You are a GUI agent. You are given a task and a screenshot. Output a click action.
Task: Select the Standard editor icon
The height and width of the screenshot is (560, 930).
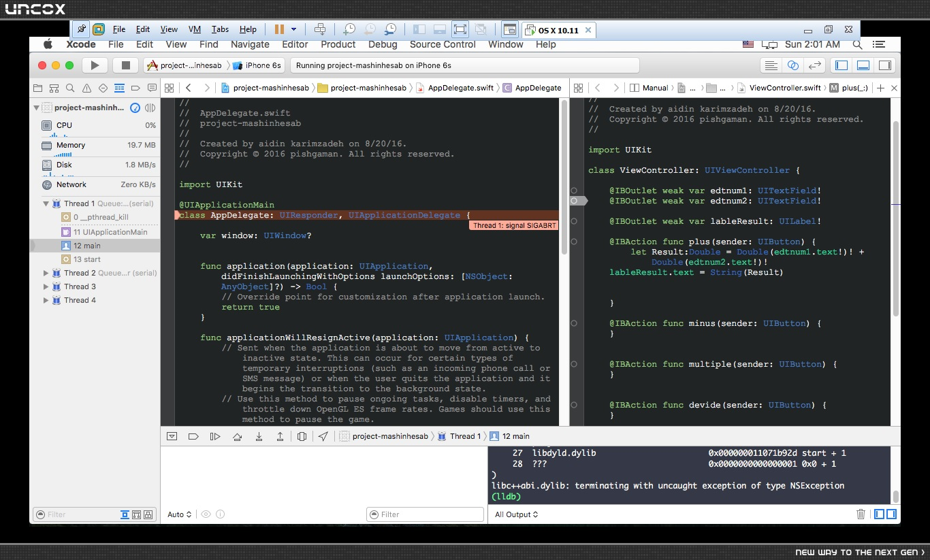[x=771, y=65]
